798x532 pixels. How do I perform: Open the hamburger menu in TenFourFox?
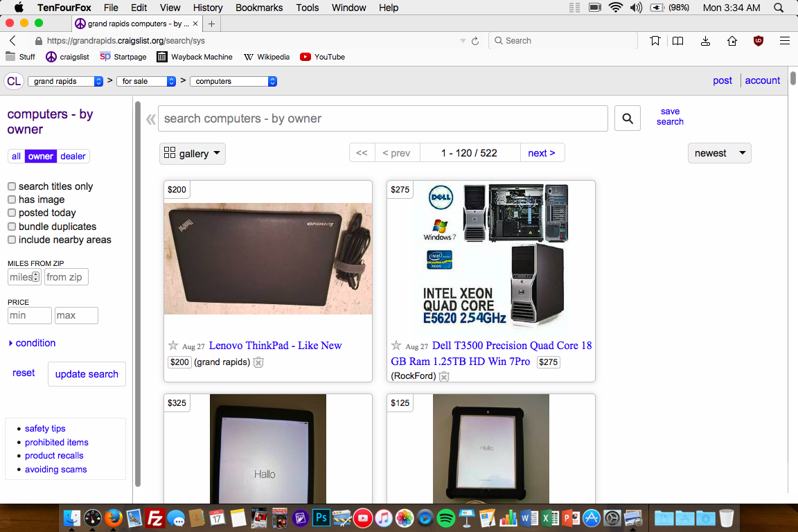(785, 41)
